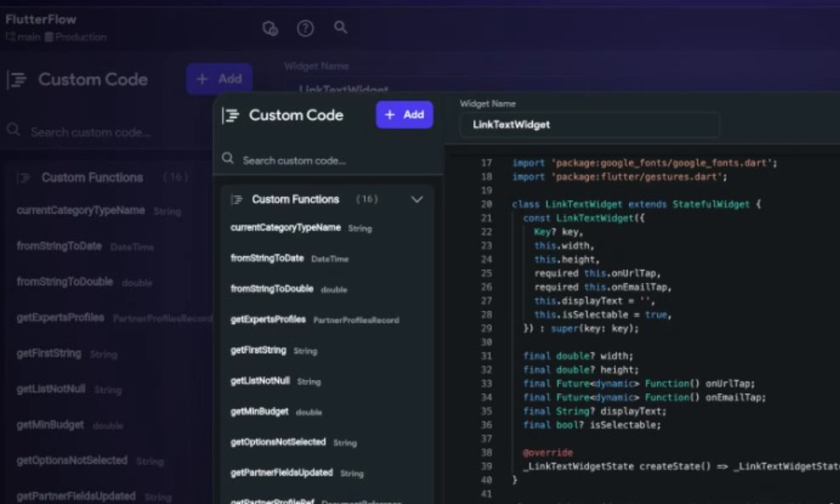840x504 pixels.
Task: Focus the front panel Search custom code field
Action: [294, 160]
